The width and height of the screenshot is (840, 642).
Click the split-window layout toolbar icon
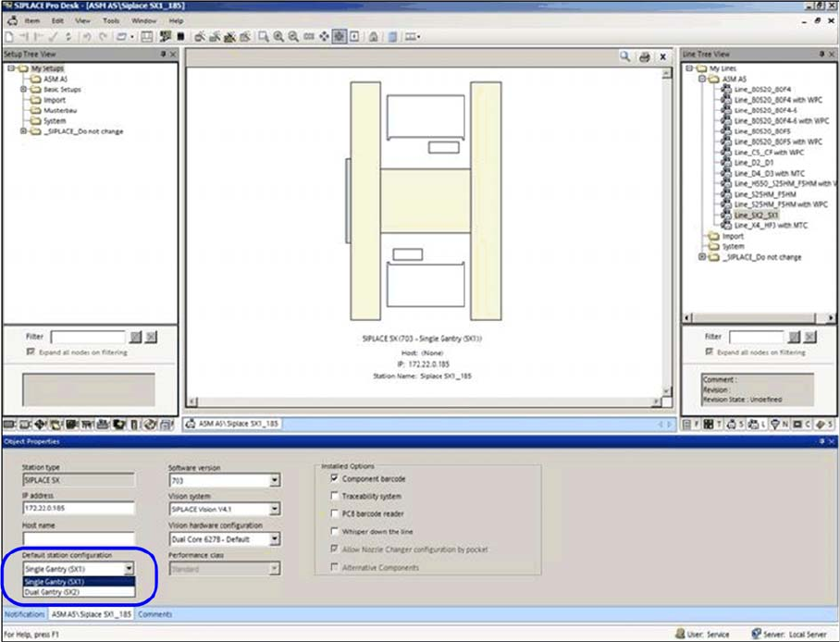[x=147, y=36]
